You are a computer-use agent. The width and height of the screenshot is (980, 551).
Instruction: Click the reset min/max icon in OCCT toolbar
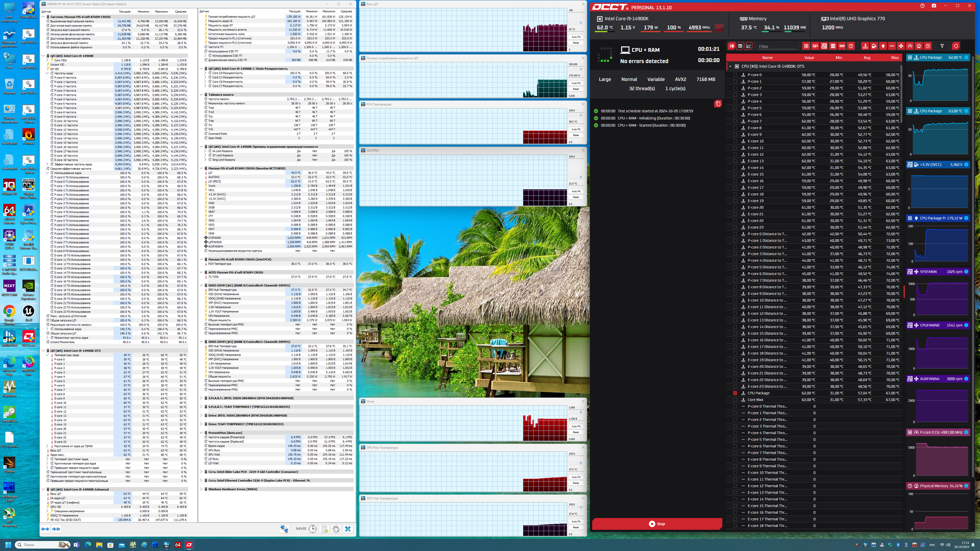[955, 46]
